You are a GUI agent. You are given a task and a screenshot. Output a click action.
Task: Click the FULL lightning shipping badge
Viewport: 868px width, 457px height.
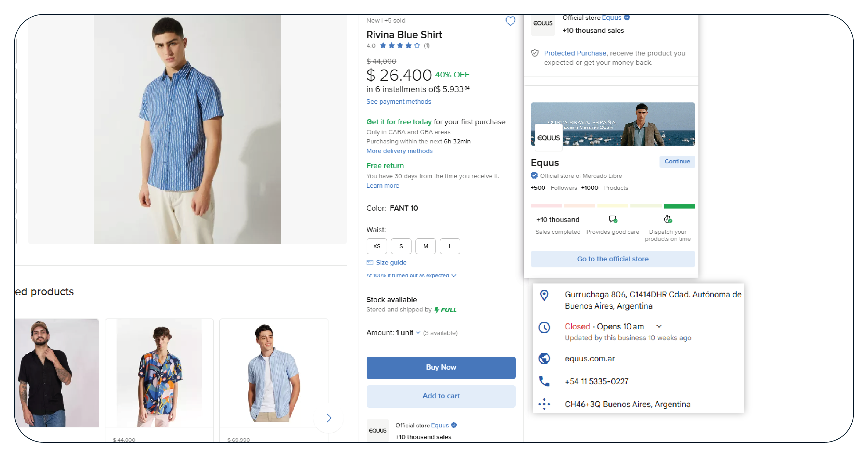tap(445, 310)
